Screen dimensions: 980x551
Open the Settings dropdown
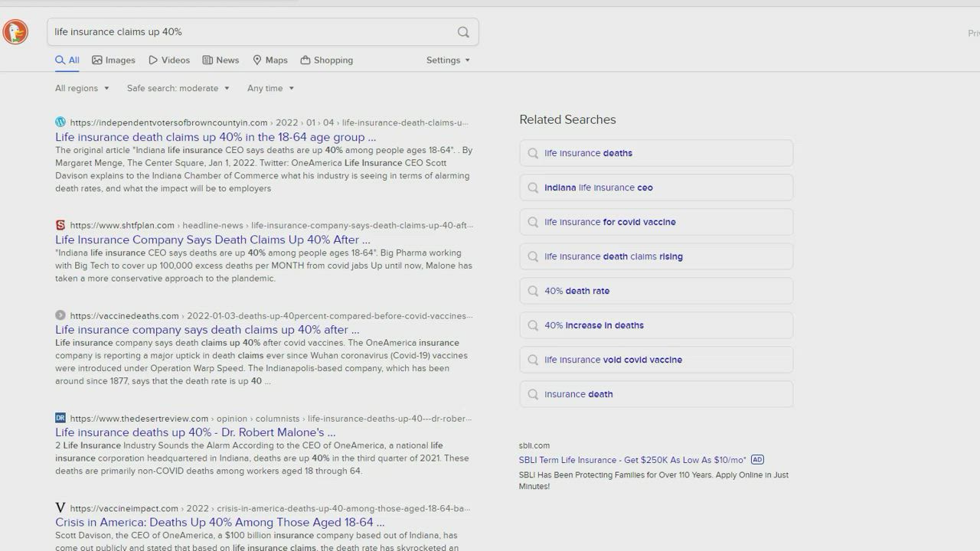[448, 60]
